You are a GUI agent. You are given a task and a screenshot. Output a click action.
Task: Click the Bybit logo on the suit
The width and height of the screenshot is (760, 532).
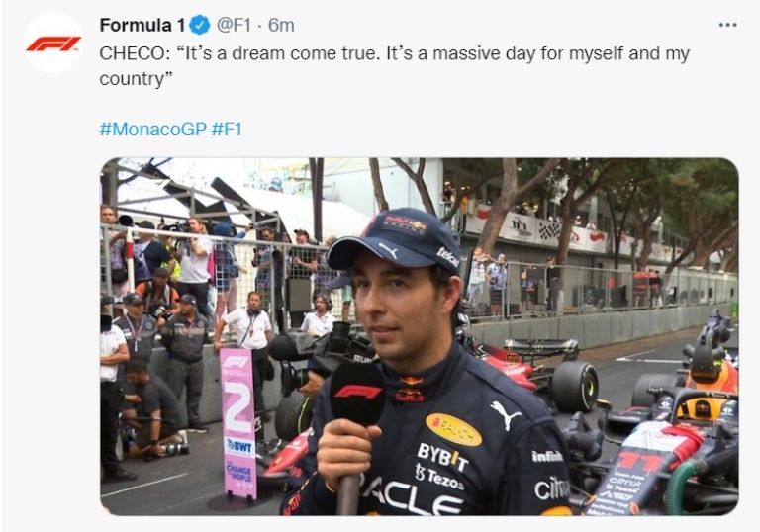[442, 456]
